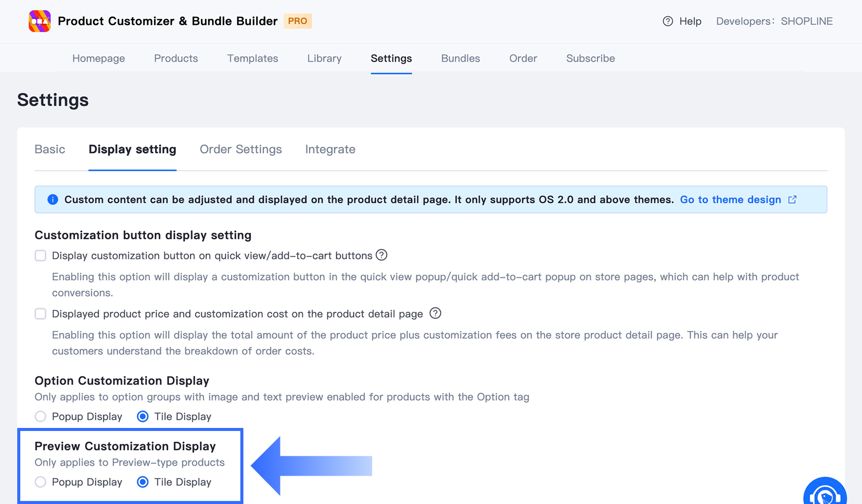The height and width of the screenshot is (504, 862).
Task: Select Popup Display under Option Customization Display
Action: pyautogui.click(x=41, y=417)
